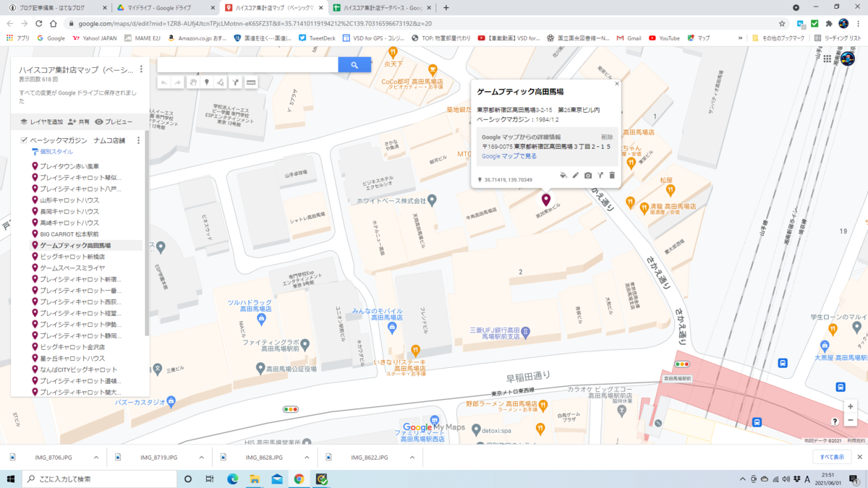Click the browser reload button
Viewport: 868px width, 488px height.
coord(39,23)
